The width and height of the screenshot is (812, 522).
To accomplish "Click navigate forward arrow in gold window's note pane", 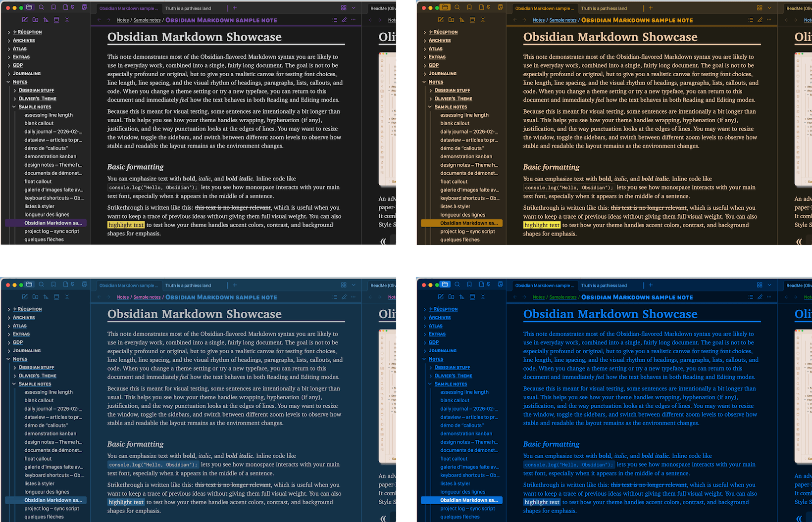I will tap(524, 20).
